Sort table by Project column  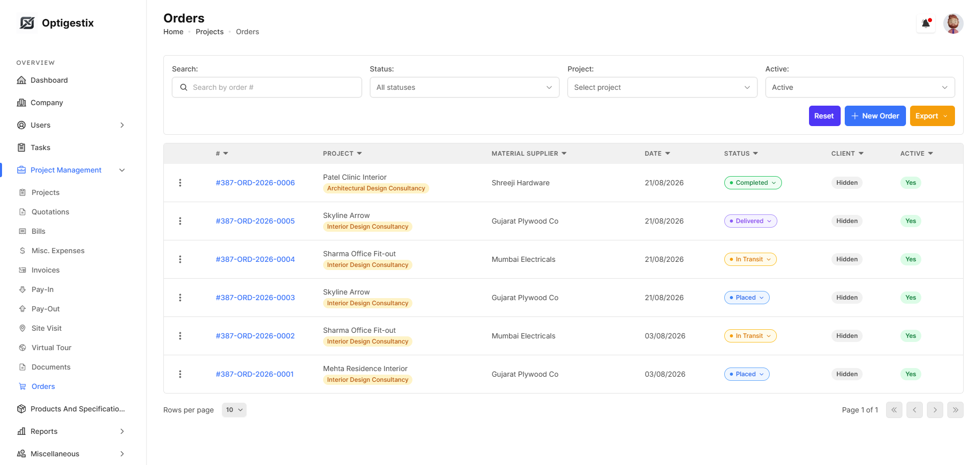(342, 154)
